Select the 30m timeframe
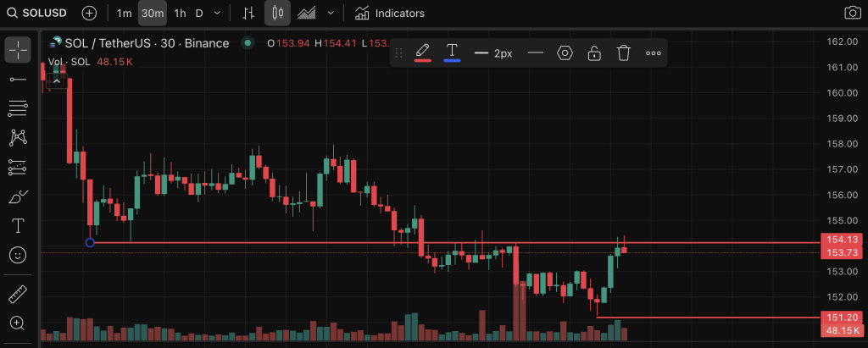This screenshot has width=868, height=348. tap(153, 14)
